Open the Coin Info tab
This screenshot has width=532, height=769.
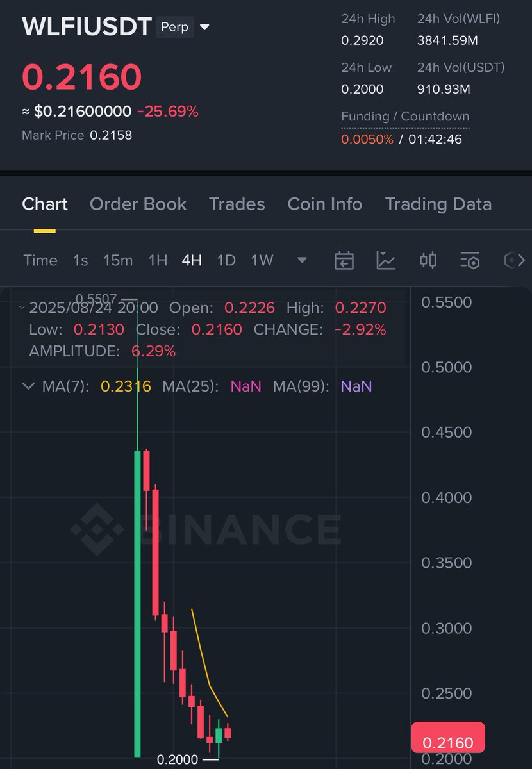point(325,204)
